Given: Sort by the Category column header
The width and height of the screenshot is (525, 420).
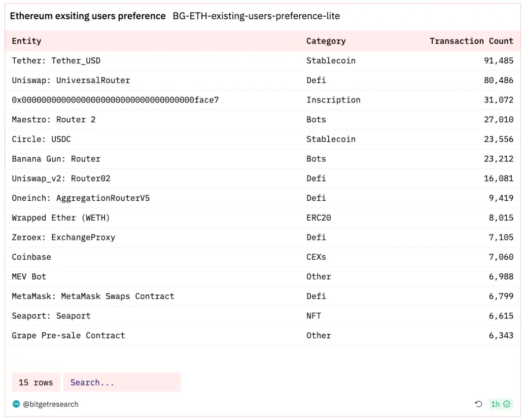Looking at the screenshot, I should coord(326,41).
